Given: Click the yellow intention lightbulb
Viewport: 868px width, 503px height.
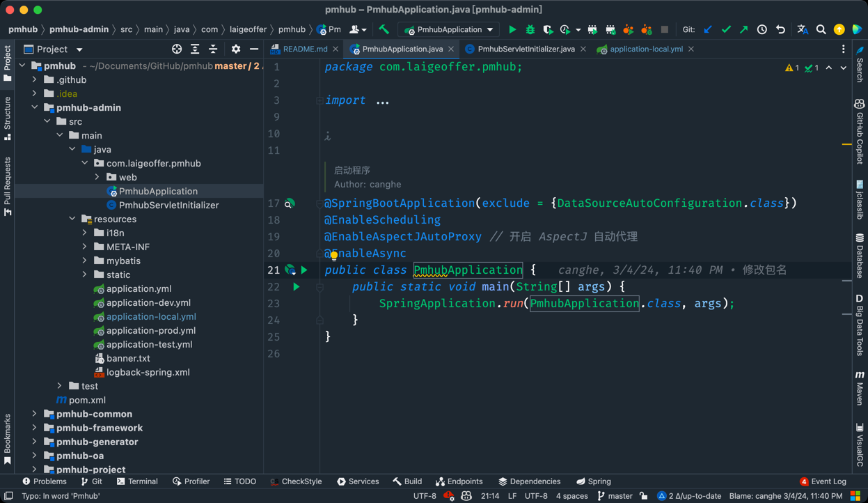Looking at the screenshot, I should click(334, 256).
